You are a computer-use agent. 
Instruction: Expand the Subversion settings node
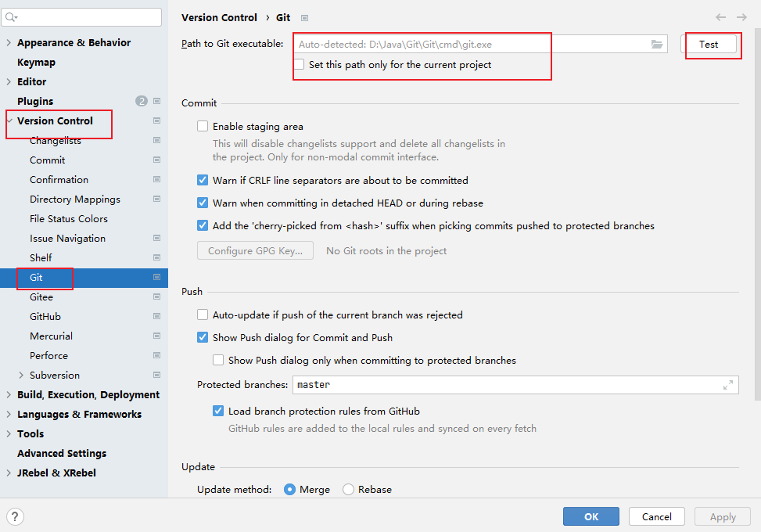tap(21, 376)
